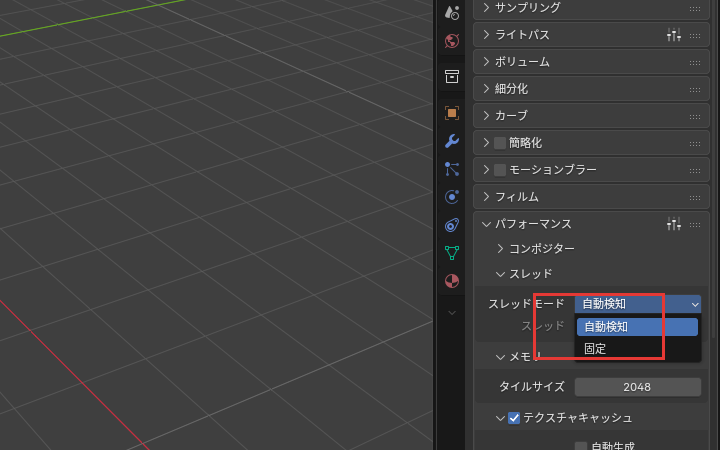Choose 自動検知 in the open list
This screenshot has width=720, height=450.
(x=637, y=327)
